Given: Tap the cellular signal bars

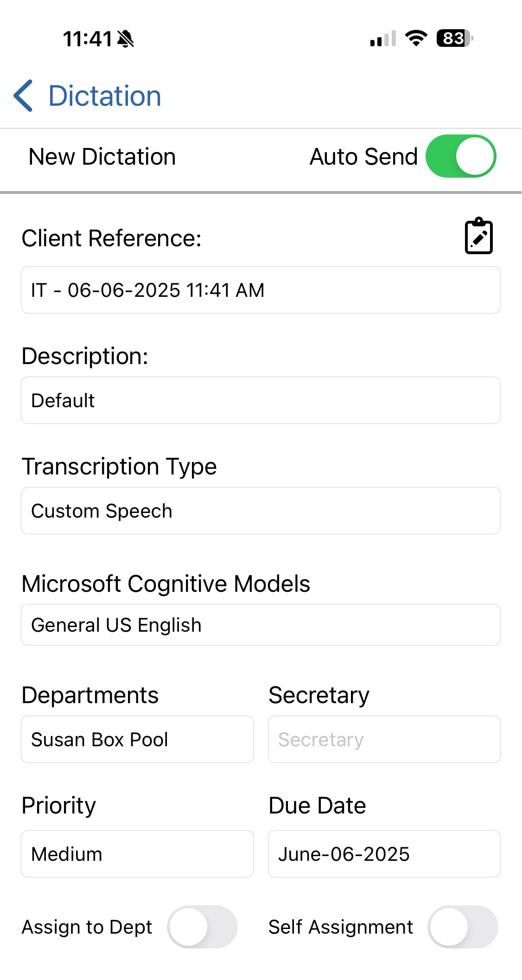Looking at the screenshot, I should [x=383, y=39].
